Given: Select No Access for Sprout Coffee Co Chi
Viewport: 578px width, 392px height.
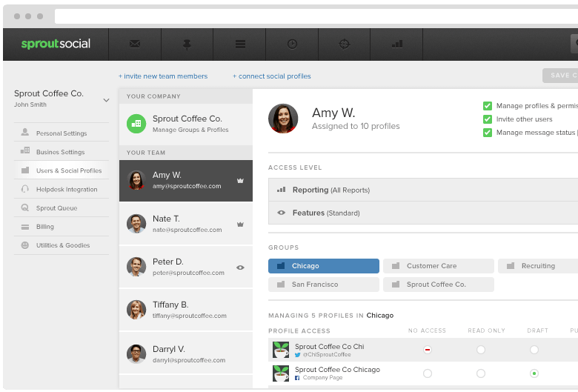Looking at the screenshot, I should (428, 350).
